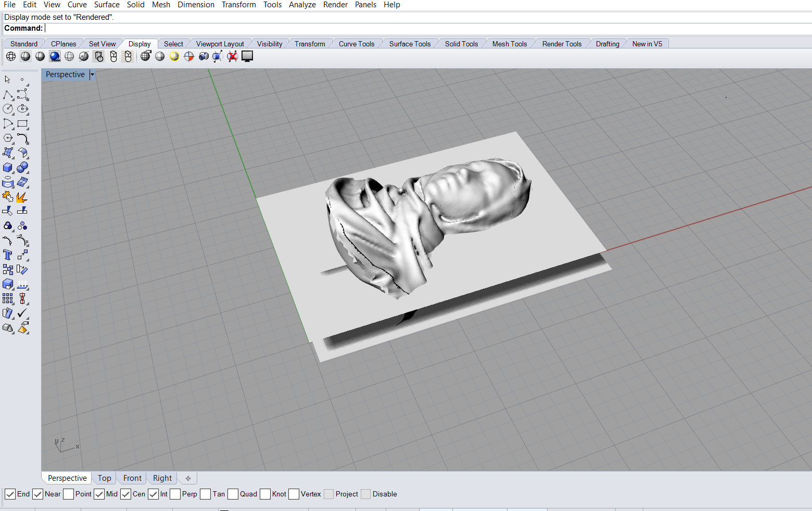The height and width of the screenshot is (511, 812).
Task: Enable the Vertex object snap
Action: (x=294, y=494)
